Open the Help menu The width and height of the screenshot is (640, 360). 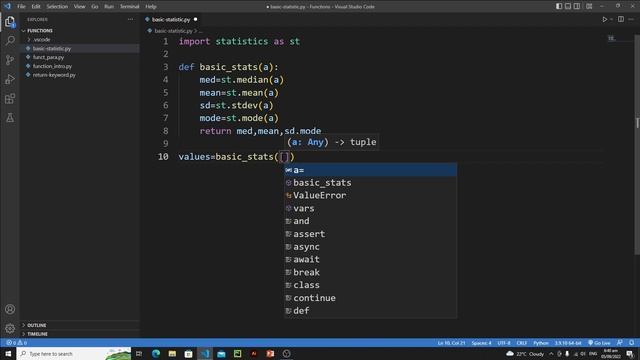151,7
